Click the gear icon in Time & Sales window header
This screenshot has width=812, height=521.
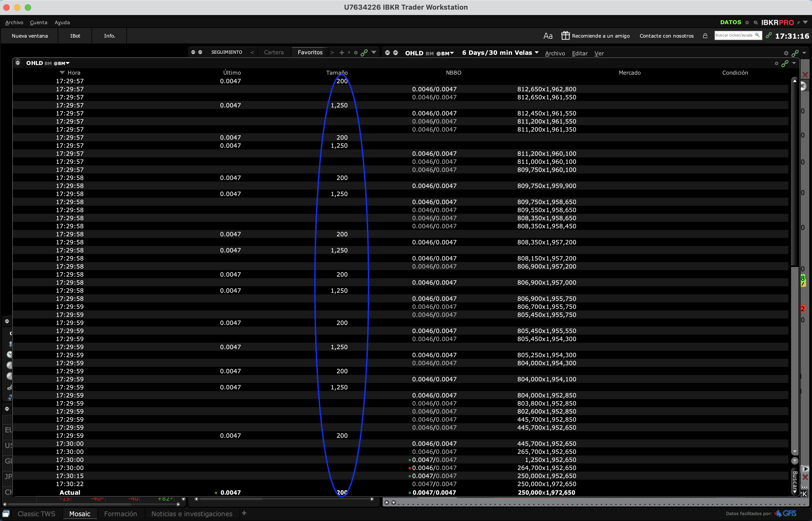[x=777, y=63]
